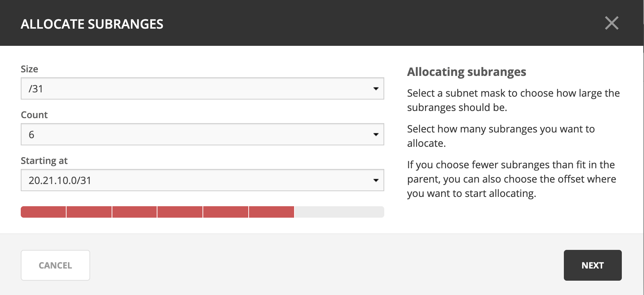
Task: Select the second red allocation bar segment
Action: tap(89, 212)
